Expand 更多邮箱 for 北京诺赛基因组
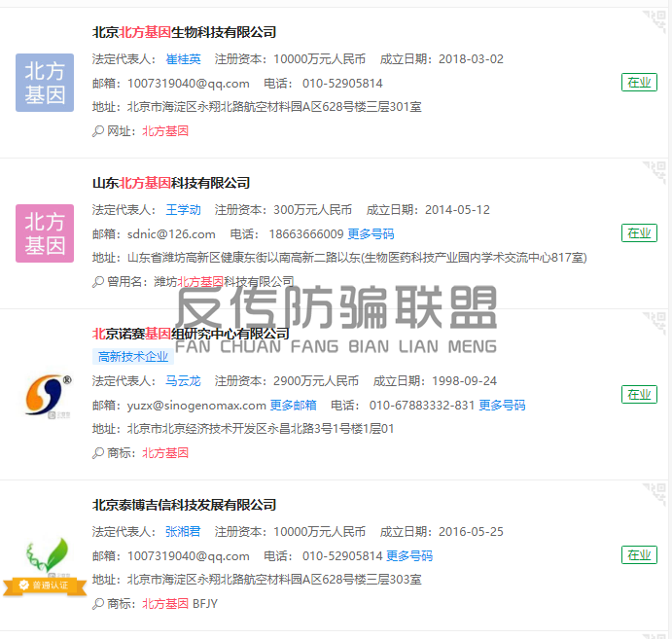Viewport: 672px width, 639px height. (293, 405)
